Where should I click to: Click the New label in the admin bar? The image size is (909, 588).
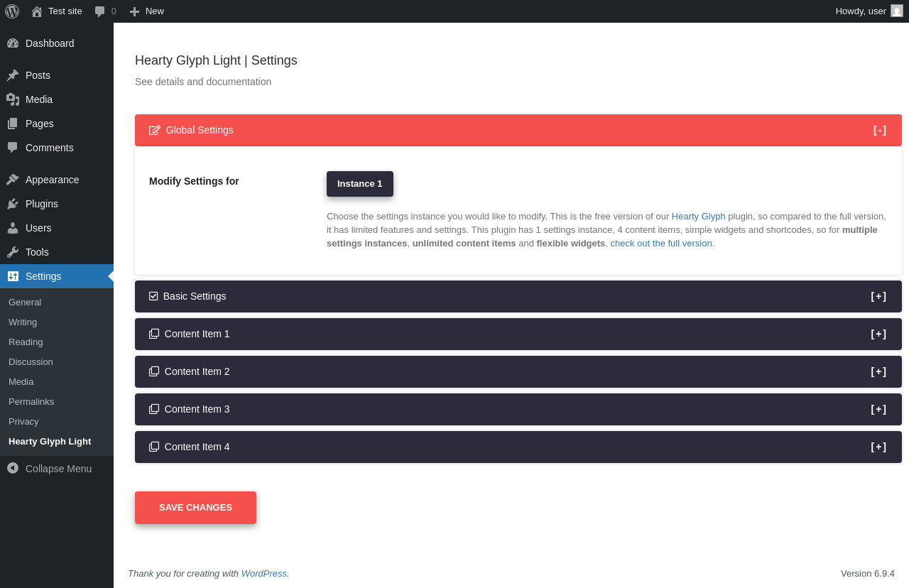click(155, 11)
